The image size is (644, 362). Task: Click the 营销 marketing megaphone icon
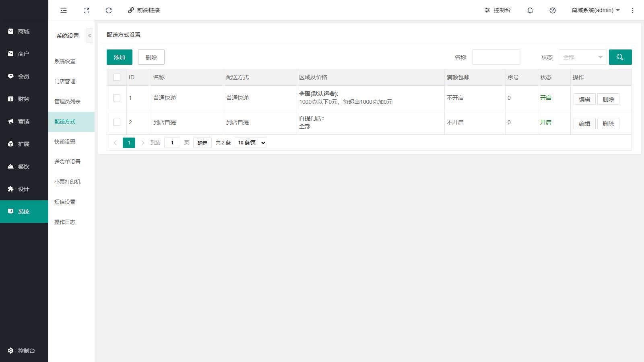coord(11,121)
